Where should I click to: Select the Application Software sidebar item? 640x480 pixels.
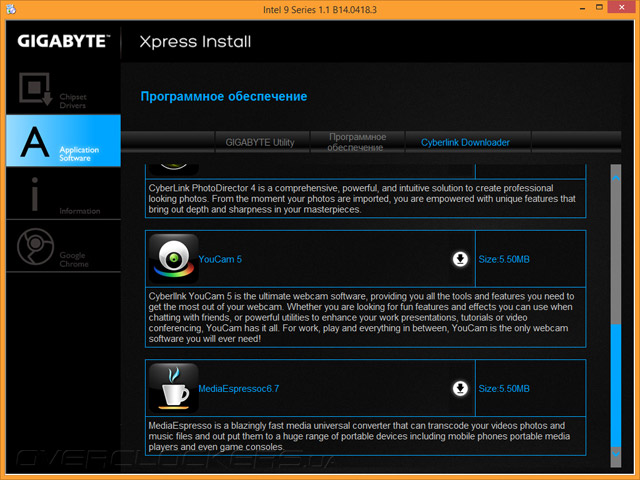click(x=63, y=140)
